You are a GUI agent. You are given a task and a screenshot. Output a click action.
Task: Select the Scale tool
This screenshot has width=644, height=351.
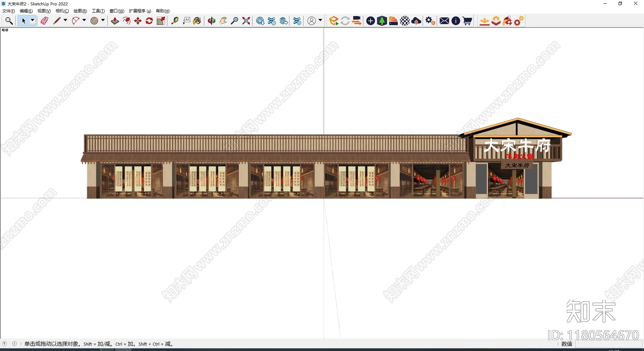[x=161, y=21]
